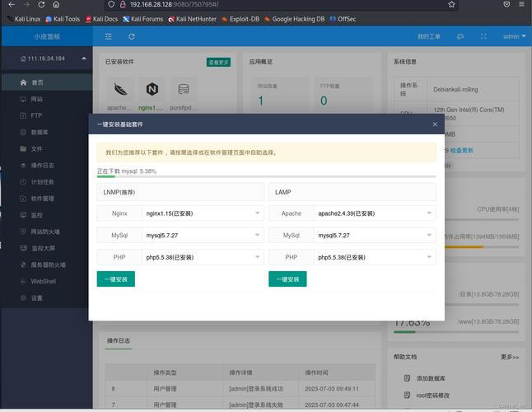Close the one-click install dialog
This screenshot has width=532, height=412.
coord(435,124)
